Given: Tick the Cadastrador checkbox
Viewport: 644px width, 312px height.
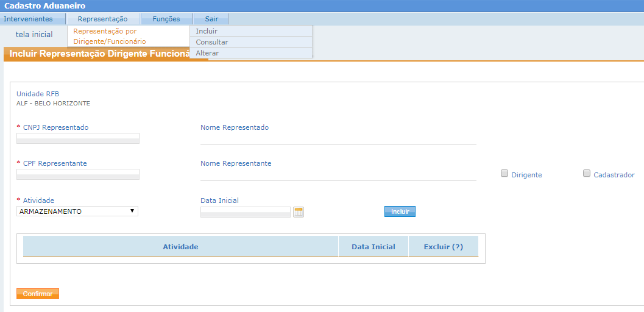Looking at the screenshot, I should [587, 174].
